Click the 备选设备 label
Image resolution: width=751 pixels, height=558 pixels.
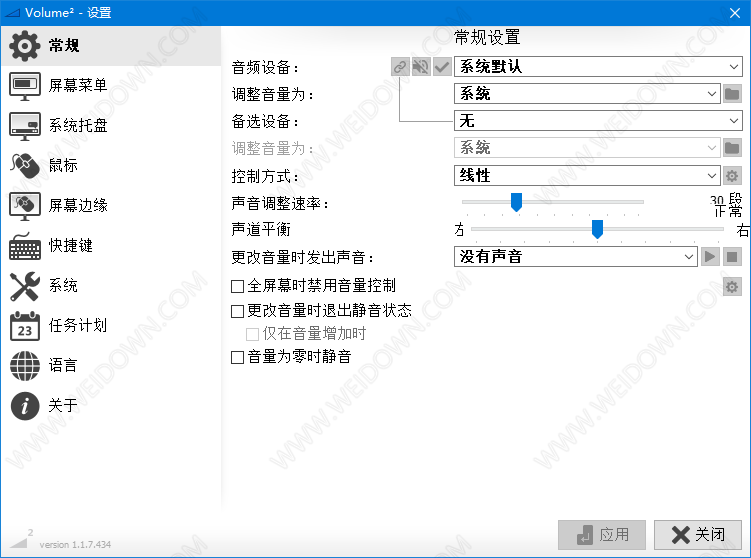[x=266, y=122]
